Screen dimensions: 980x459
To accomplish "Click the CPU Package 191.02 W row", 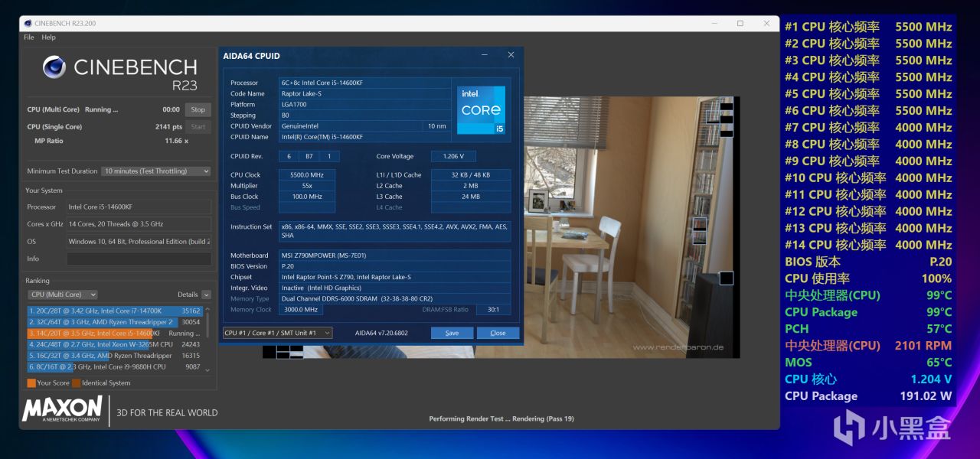I will 868,396.
